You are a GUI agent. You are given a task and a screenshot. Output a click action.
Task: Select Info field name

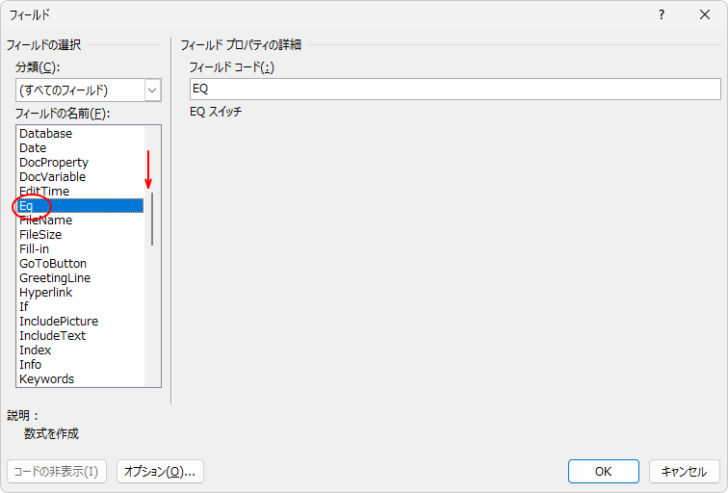click(80, 364)
